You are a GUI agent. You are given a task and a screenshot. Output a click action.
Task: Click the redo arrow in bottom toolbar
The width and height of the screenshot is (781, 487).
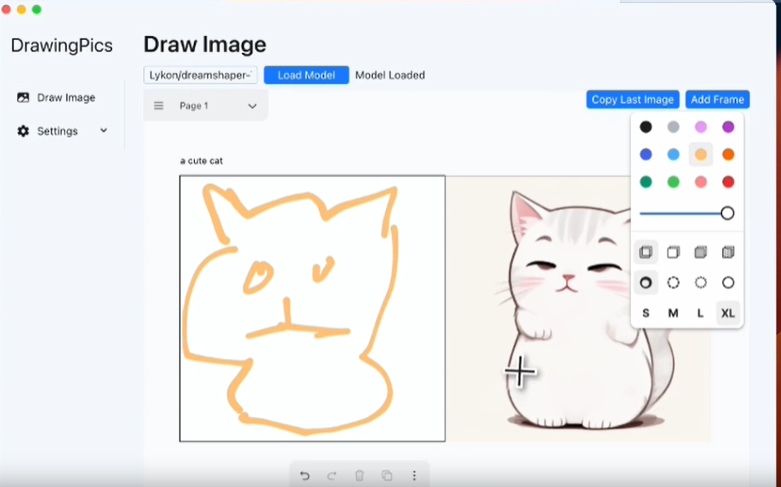332,476
